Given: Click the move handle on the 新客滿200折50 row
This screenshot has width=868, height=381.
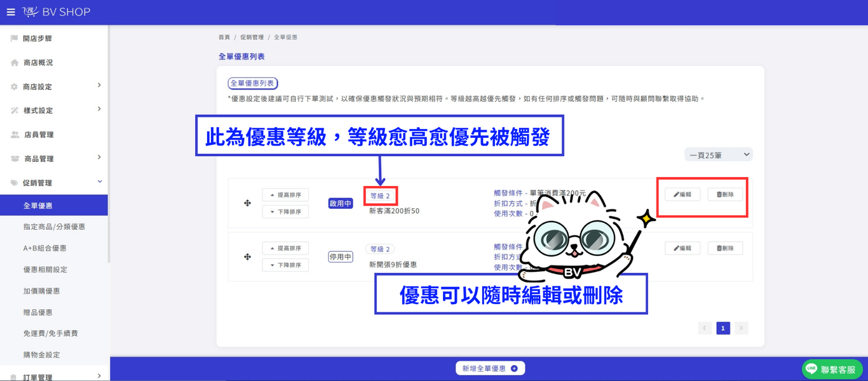Looking at the screenshot, I should pos(247,203).
